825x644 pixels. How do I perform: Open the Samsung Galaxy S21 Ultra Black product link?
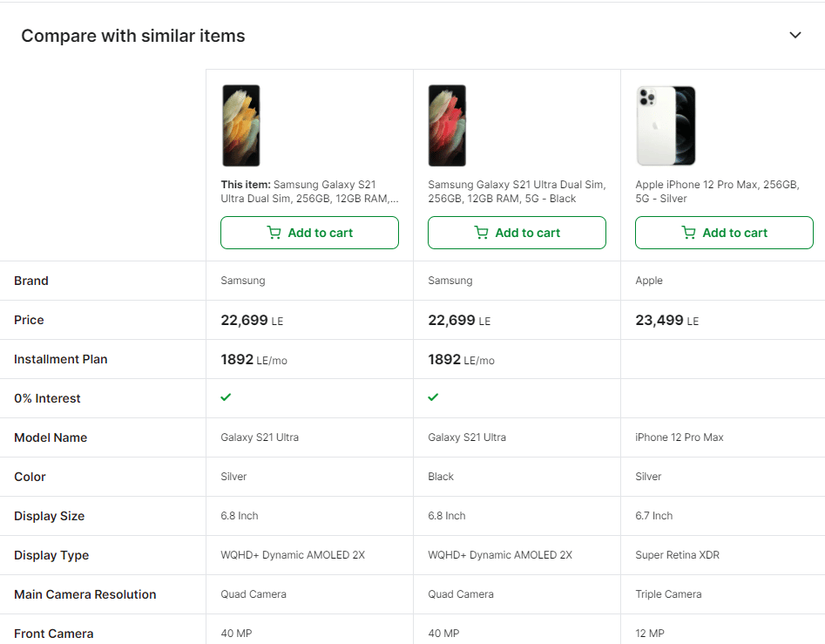pos(516,192)
